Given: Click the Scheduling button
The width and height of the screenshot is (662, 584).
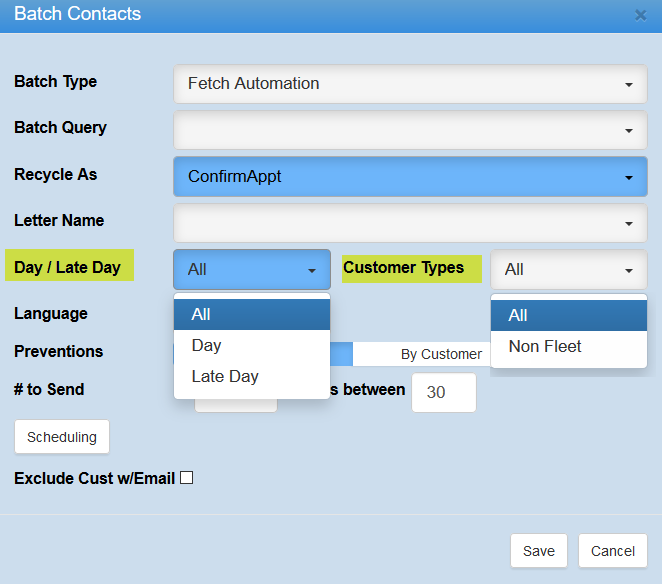Looking at the screenshot, I should click(x=62, y=437).
